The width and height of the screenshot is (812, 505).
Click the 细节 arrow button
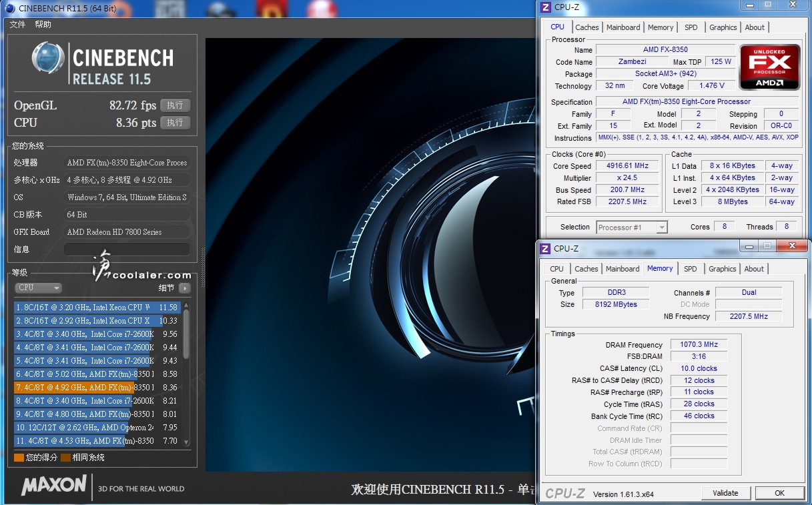pyautogui.click(x=184, y=288)
